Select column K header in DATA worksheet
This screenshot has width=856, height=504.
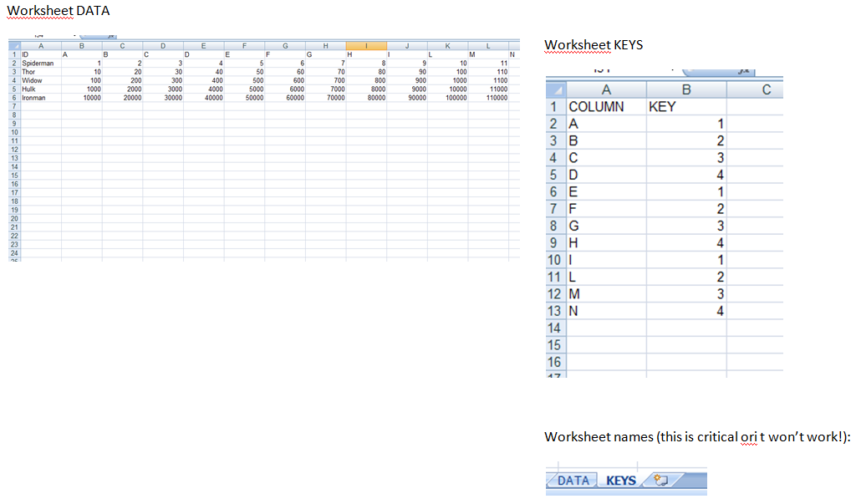coord(448,46)
